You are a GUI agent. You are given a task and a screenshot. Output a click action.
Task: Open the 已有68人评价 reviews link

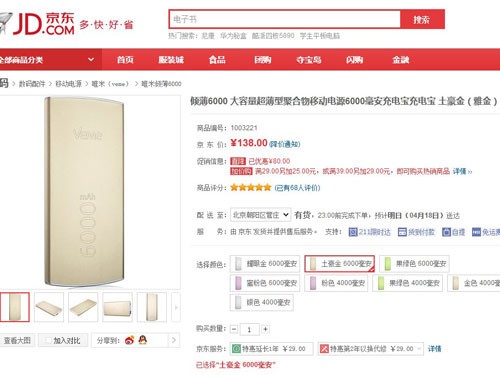(297, 188)
